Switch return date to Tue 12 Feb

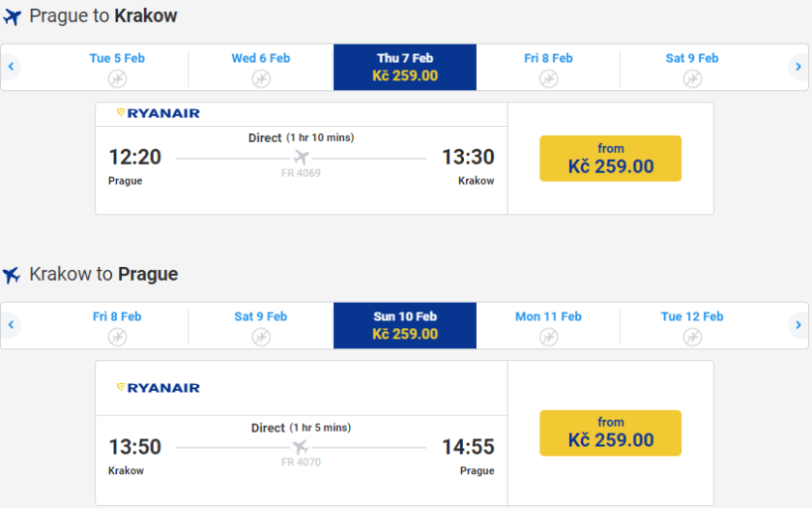coord(692,325)
